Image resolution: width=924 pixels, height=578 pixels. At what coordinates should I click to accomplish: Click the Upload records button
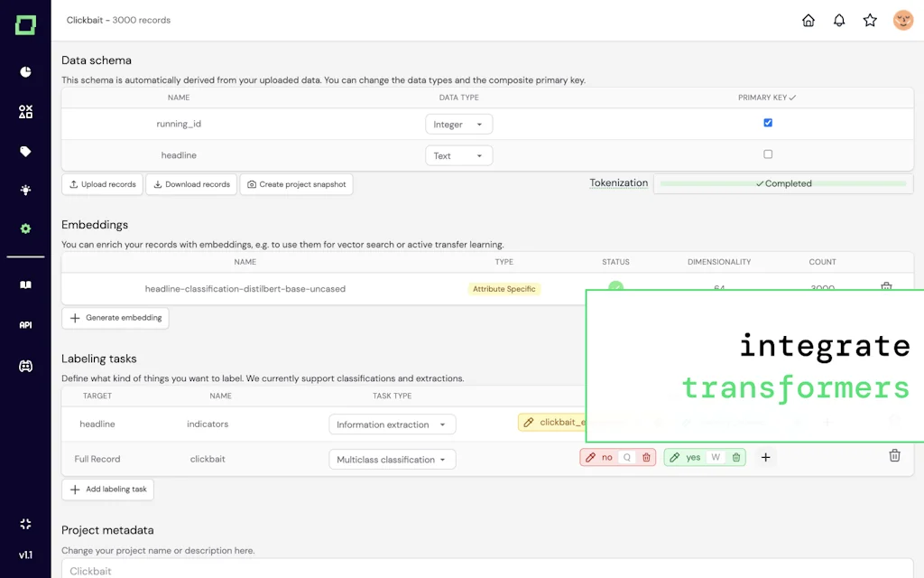point(102,184)
